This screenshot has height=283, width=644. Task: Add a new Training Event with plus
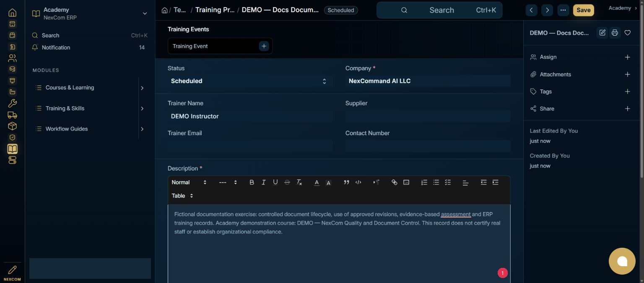(x=264, y=46)
